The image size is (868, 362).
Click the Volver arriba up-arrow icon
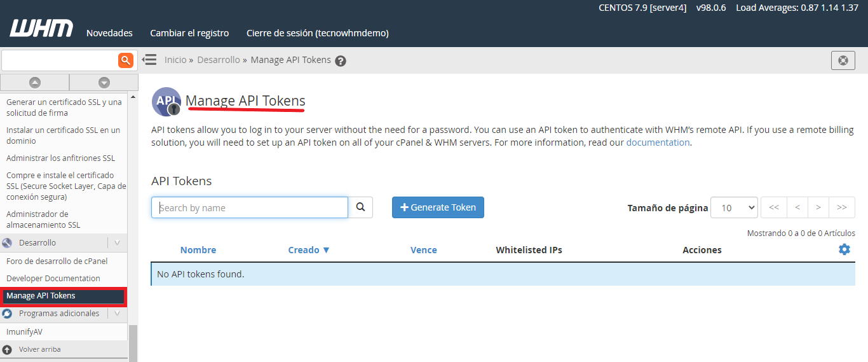(x=8, y=349)
